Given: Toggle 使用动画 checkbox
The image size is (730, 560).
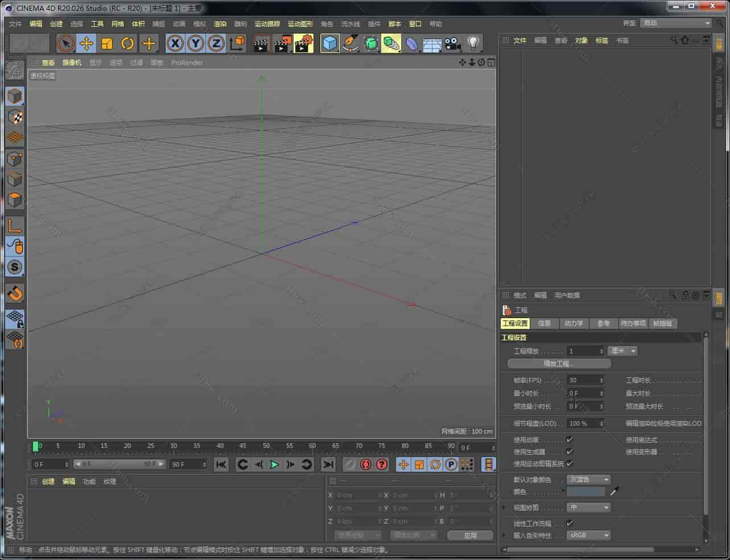Looking at the screenshot, I should click(x=570, y=439).
